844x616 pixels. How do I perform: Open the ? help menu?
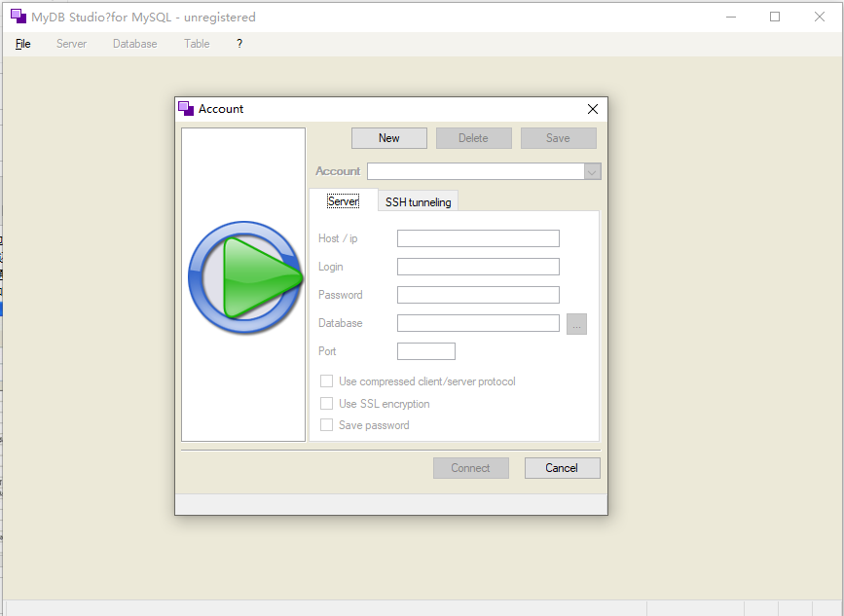[x=239, y=44]
